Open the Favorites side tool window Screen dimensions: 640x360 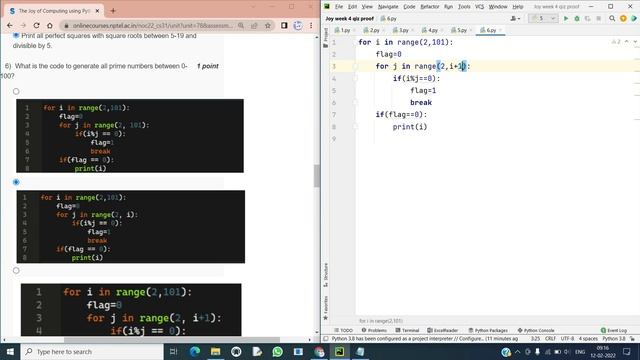pyautogui.click(x=326, y=307)
